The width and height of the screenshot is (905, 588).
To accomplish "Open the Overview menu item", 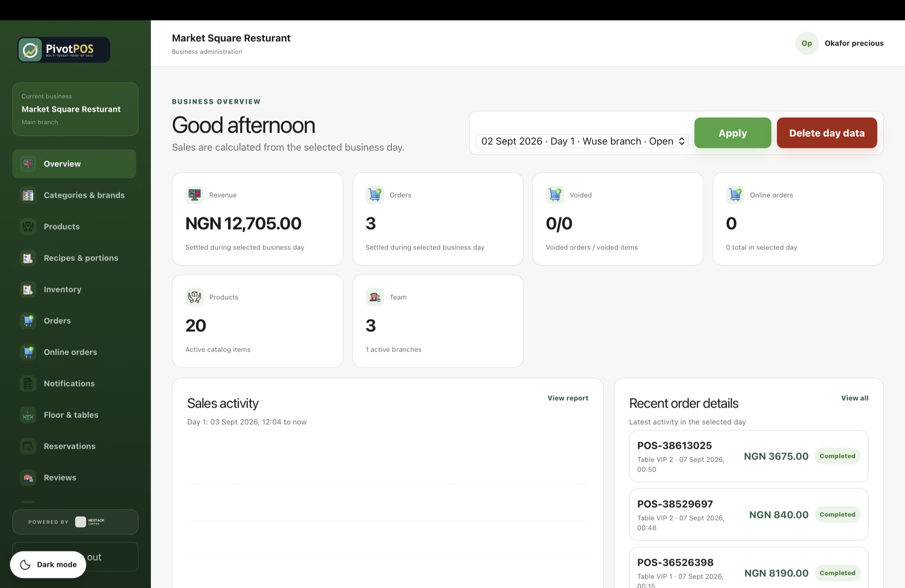I will click(x=74, y=164).
